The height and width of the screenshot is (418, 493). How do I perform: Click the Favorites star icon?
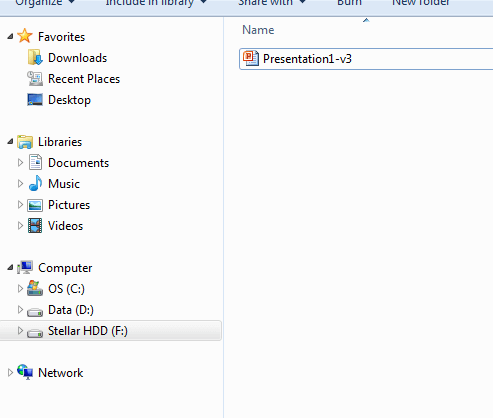25,36
